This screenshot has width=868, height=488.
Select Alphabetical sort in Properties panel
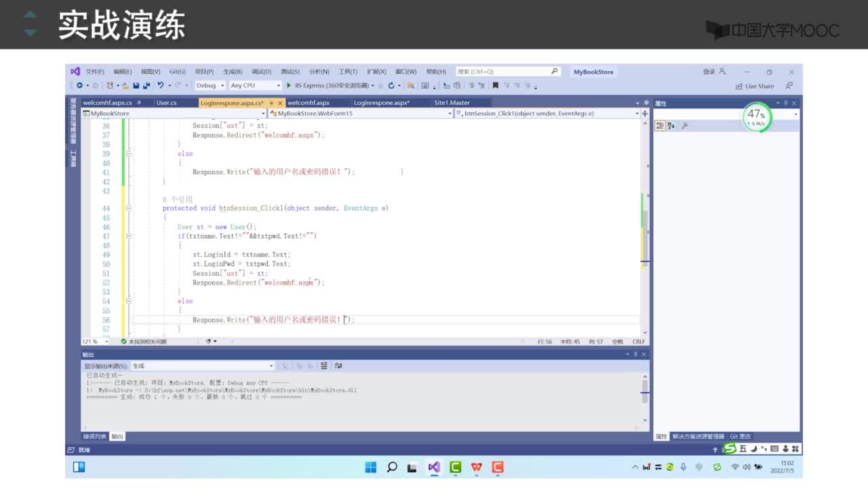tap(671, 126)
